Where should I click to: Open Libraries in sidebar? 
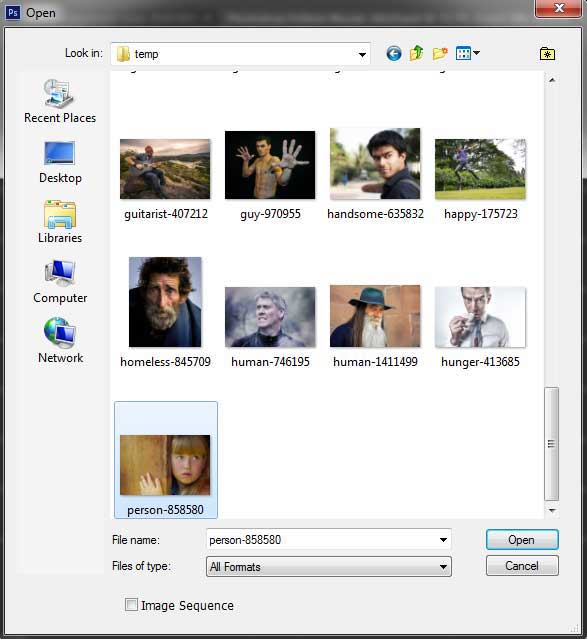point(60,222)
